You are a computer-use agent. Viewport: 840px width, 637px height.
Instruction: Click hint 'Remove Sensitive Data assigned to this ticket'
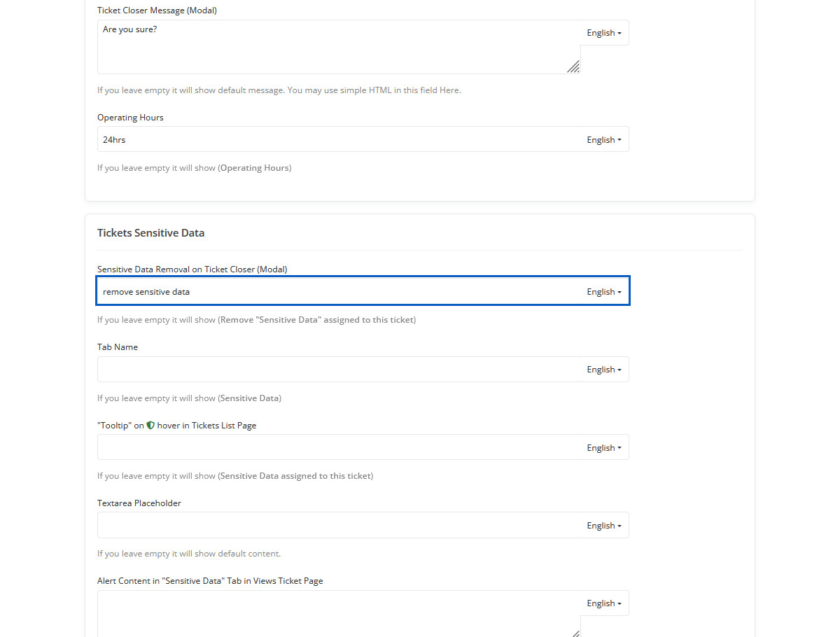[257, 320]
